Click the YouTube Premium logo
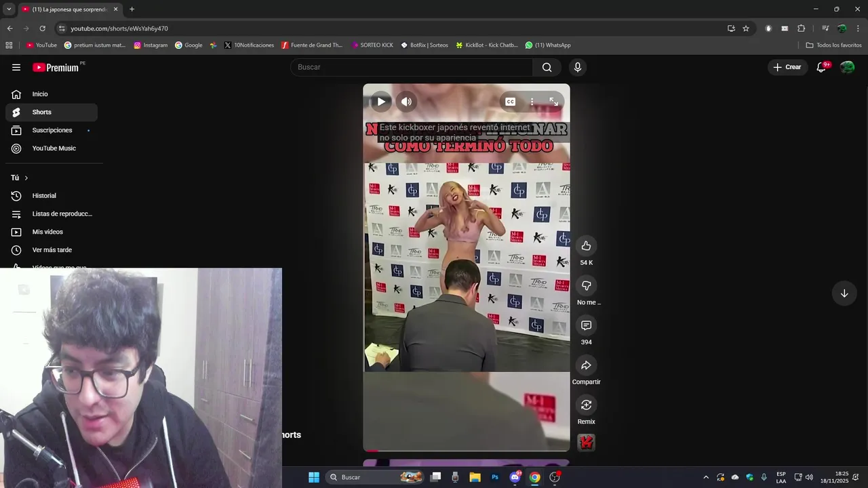Image resolution: width=868 pixels, height=488 pixels. 56,67
